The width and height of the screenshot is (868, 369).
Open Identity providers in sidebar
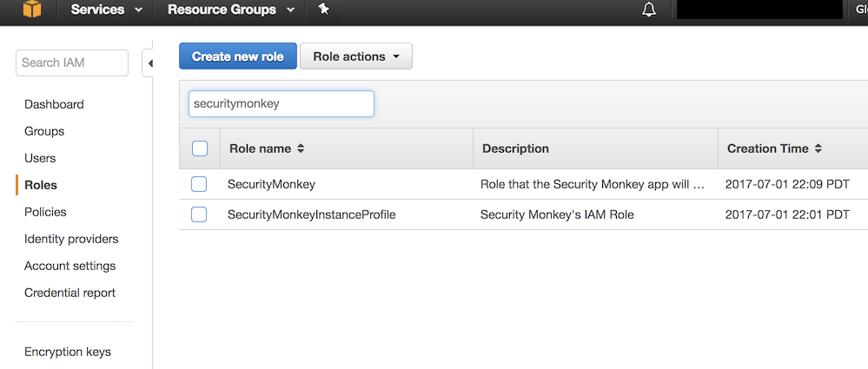pos(71,240)
